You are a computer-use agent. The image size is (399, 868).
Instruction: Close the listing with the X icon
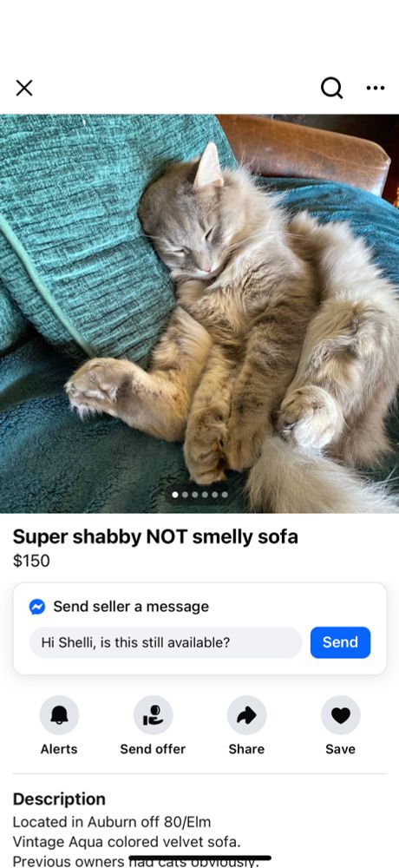[23, 88]
